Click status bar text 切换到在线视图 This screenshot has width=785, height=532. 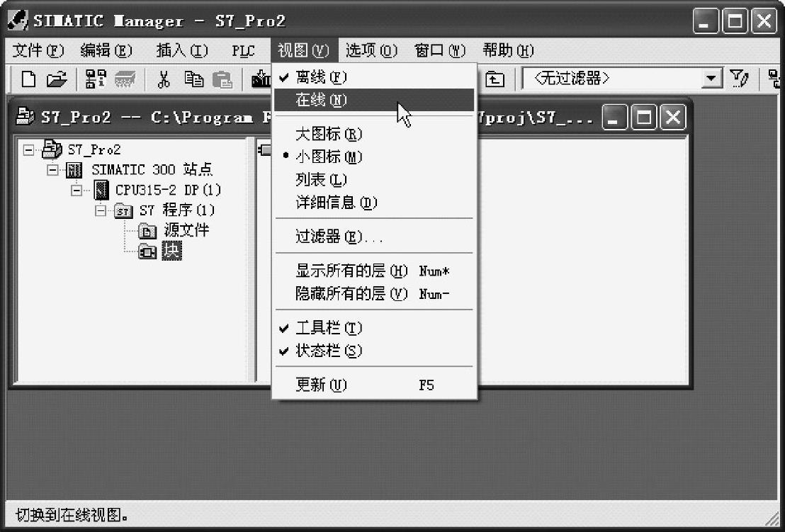[x=72, y=514]
